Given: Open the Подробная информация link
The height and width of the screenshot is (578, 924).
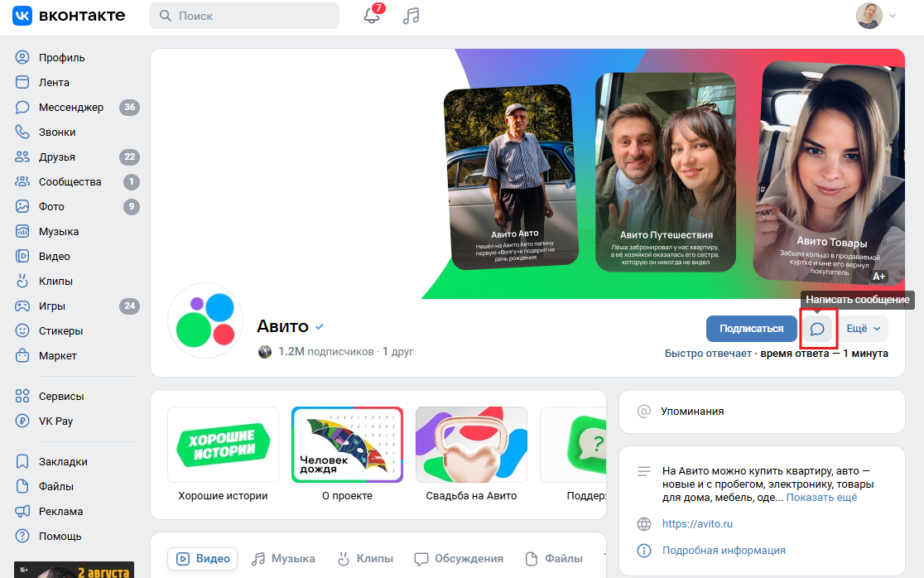Looking at the screenshot, I should click(724, 551).
